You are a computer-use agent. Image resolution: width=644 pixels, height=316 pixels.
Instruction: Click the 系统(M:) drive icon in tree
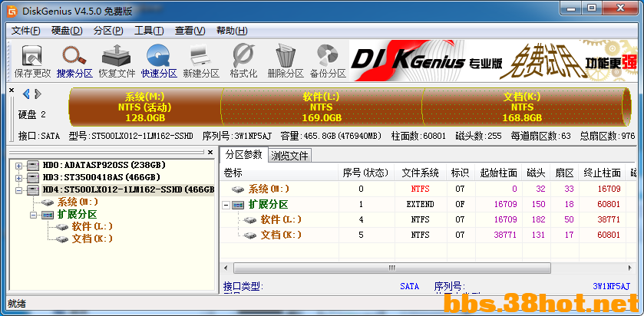tap(48, 202)
